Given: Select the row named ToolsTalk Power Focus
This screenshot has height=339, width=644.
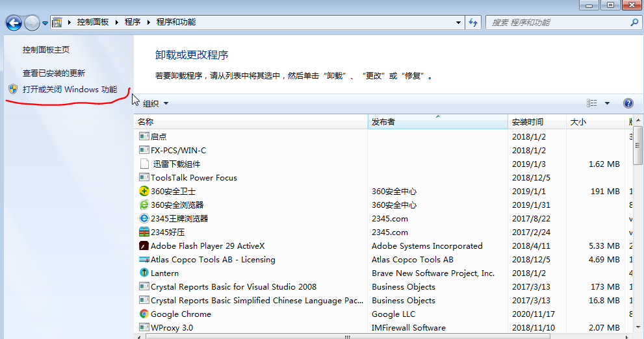Looking at the screenshot, I should pyautogui.click(x=383, y=177).
